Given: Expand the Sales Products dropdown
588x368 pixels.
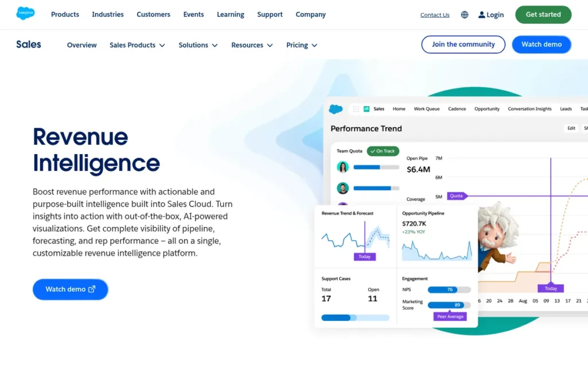Looking at the screenshot, I should 137,45.
